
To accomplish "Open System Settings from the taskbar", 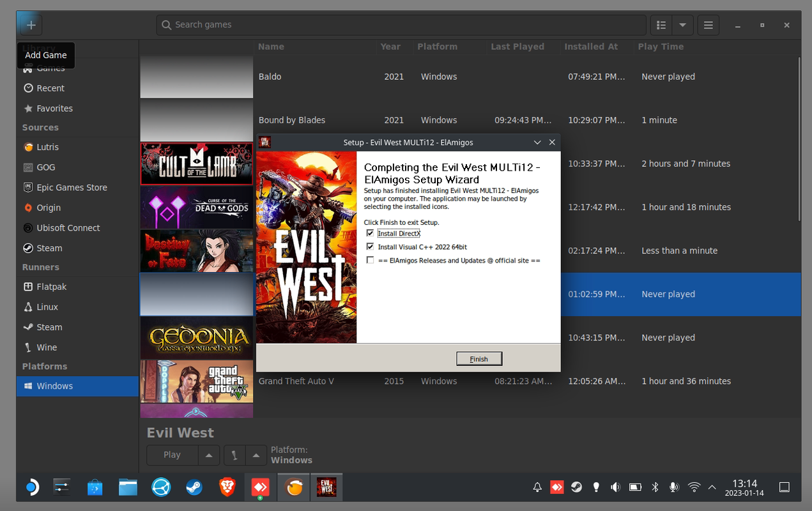I will click(62, 488).
